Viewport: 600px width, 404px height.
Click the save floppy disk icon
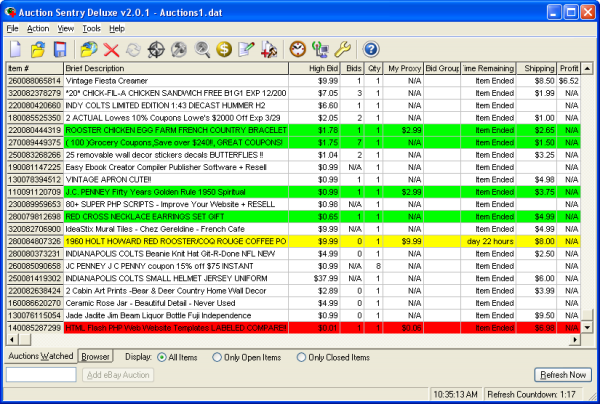coord(59,48)
